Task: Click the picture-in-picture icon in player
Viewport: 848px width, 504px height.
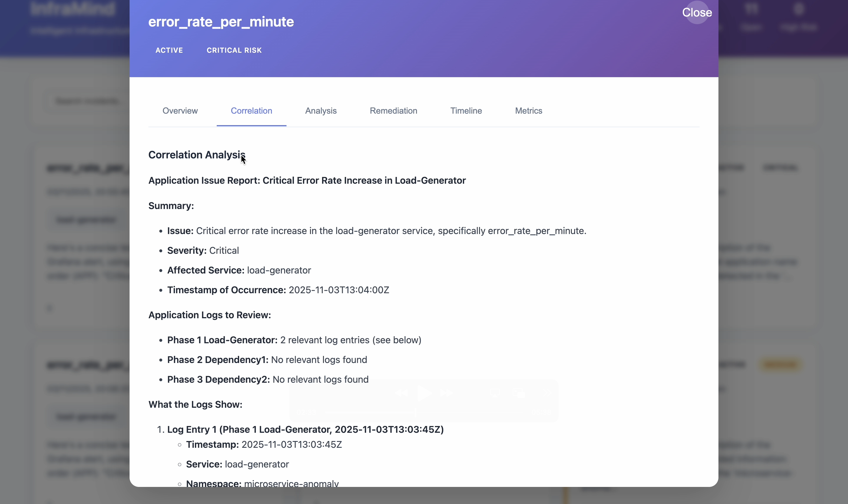Action: (519, 393)
